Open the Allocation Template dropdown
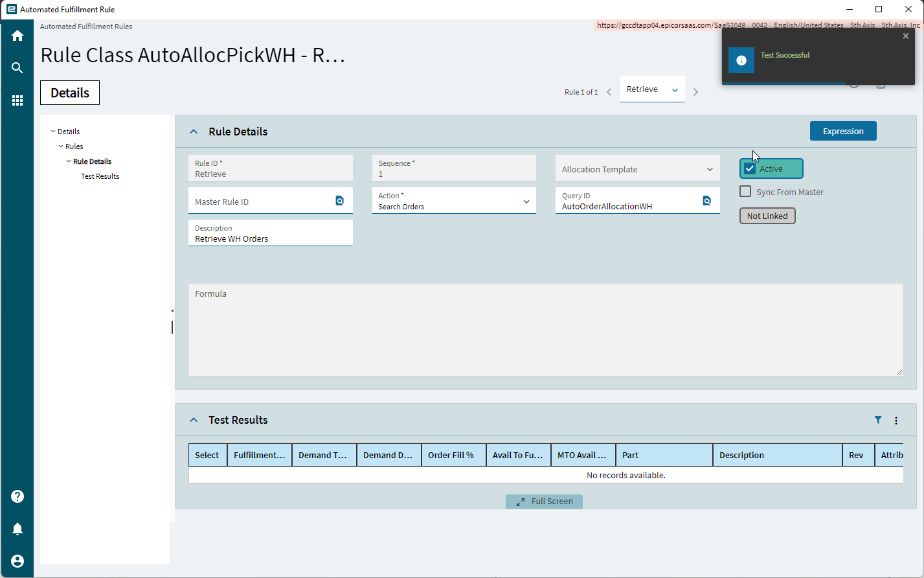Viewport: 924px width, 578px height. pyautogui.click(x=638, y=168)
